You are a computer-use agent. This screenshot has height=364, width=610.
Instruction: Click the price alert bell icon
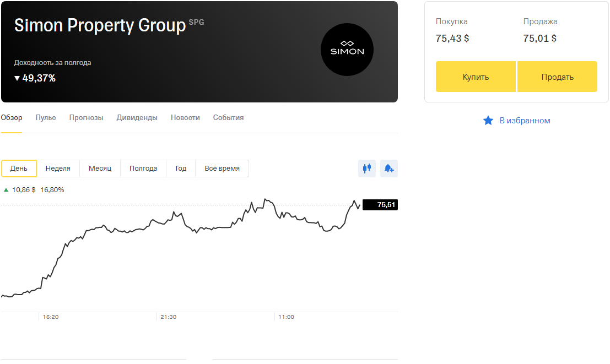[x=389, y=169]
